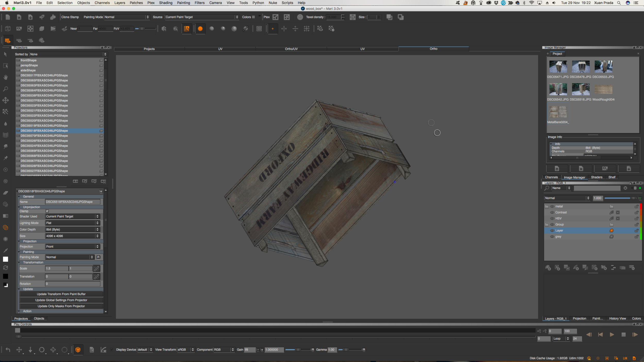Click the remove image icon in Image Manager
The width and height of the screenshot is (644, 362).
(581, 168)
